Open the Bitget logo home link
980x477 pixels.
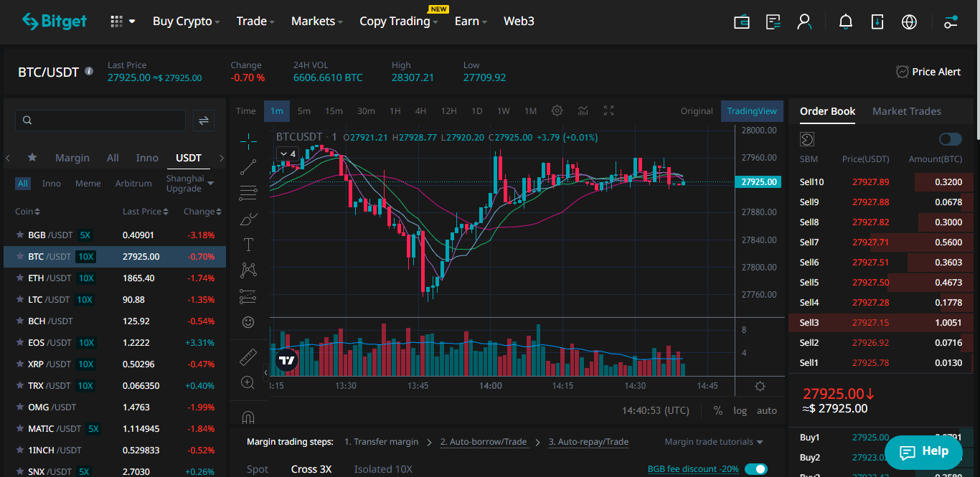pyautogui.click(x=54, y=22)
